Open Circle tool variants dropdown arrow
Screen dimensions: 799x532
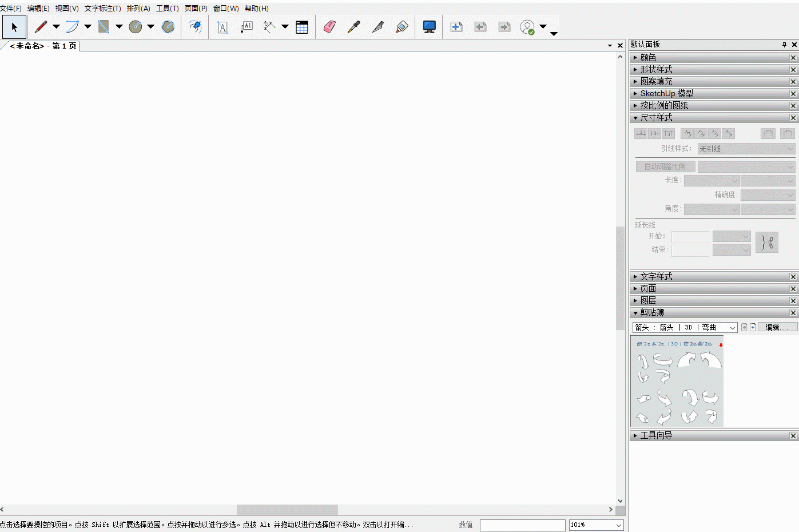click(150, 26)
